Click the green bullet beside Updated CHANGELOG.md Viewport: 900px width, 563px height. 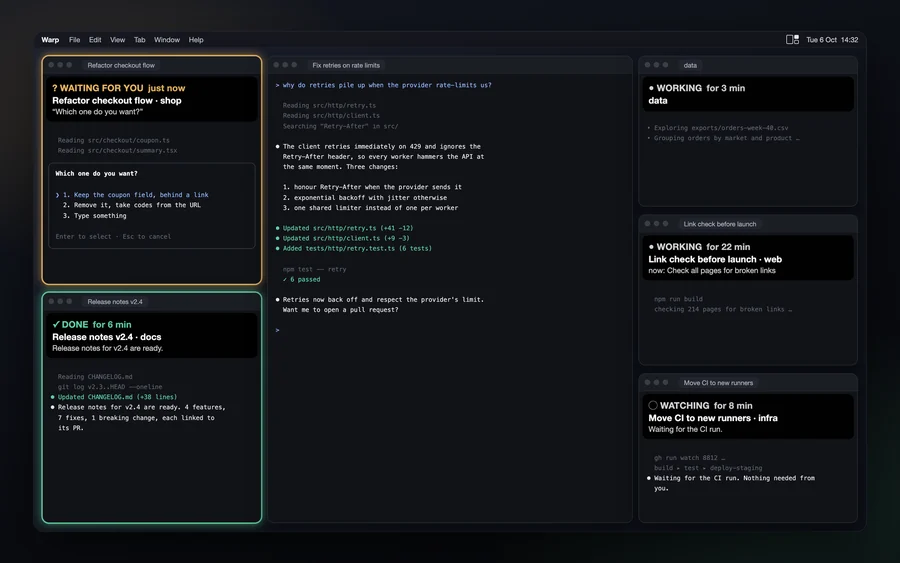click(52, 397)
